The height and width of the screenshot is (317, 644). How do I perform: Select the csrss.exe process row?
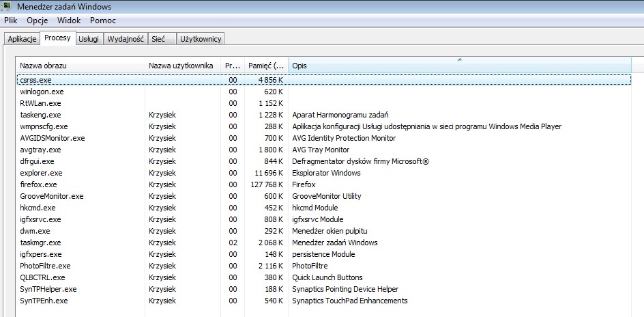pos(323,80)
